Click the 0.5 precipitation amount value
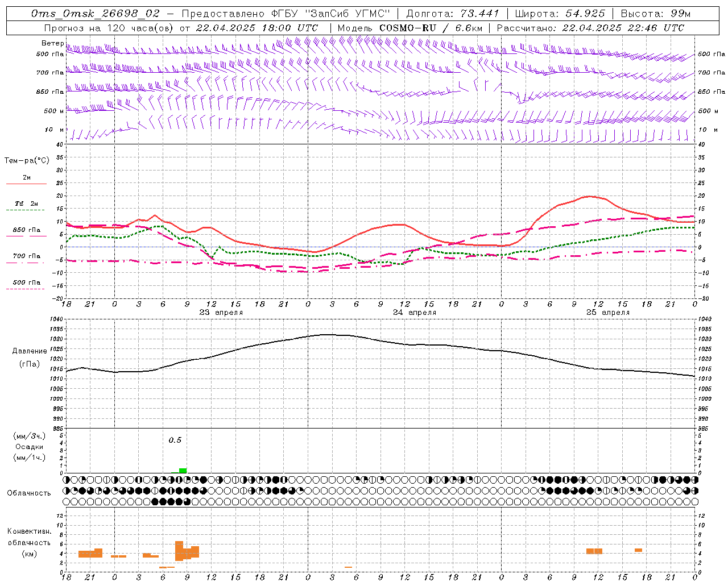 [175, 440]
